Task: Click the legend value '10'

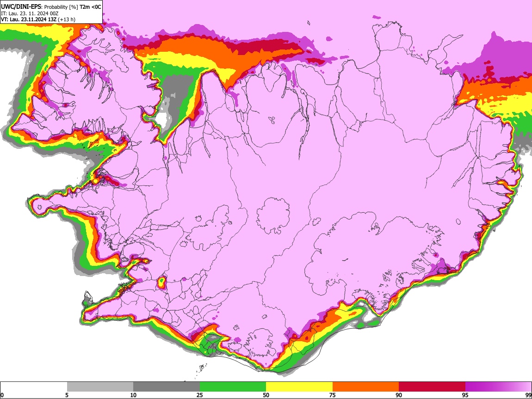Action: [x=133, y=395]
